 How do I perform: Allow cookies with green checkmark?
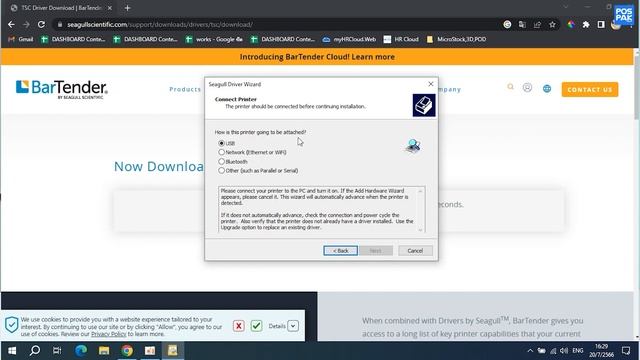pyautogui.click(x=256, y=326)
